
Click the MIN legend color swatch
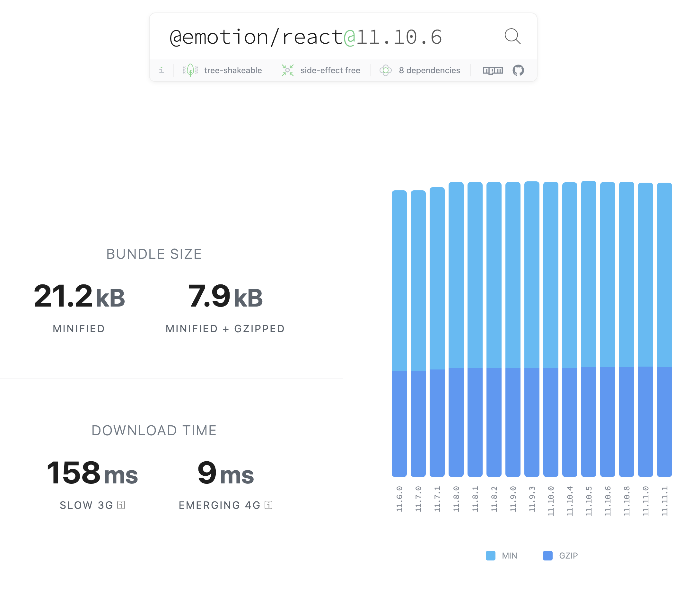pos(490,556)
